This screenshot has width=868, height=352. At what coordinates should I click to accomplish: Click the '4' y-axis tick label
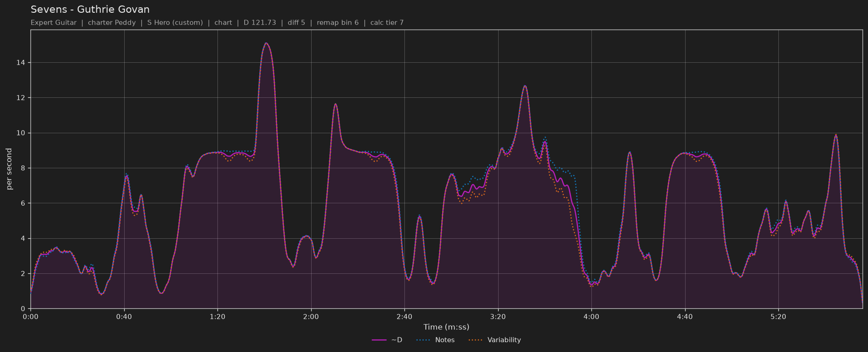(x=24, y=239)
